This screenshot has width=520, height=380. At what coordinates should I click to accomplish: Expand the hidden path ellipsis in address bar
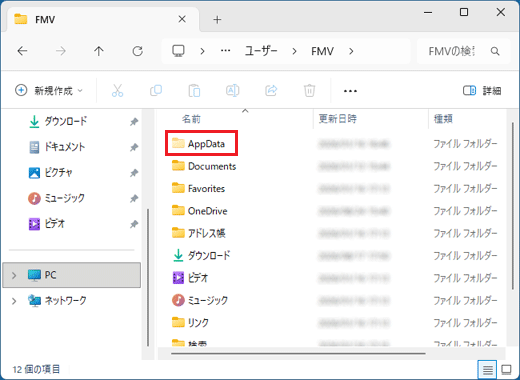pos(226,51)
